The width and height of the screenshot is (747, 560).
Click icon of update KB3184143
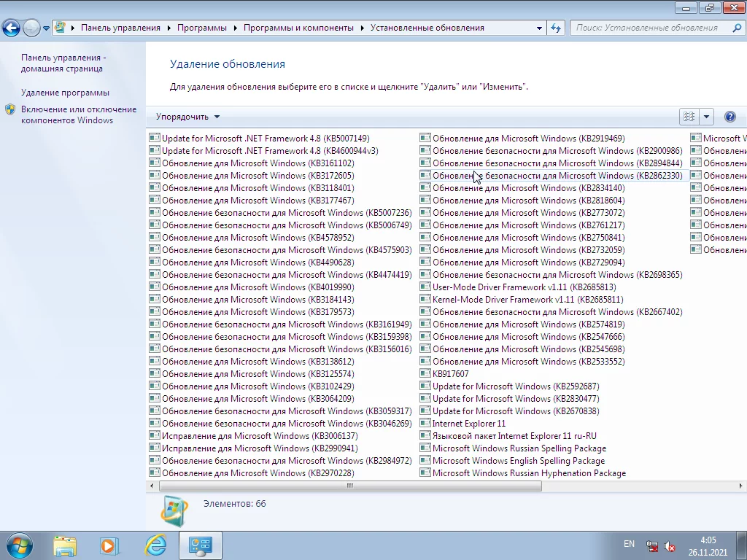tap(155, 299)
